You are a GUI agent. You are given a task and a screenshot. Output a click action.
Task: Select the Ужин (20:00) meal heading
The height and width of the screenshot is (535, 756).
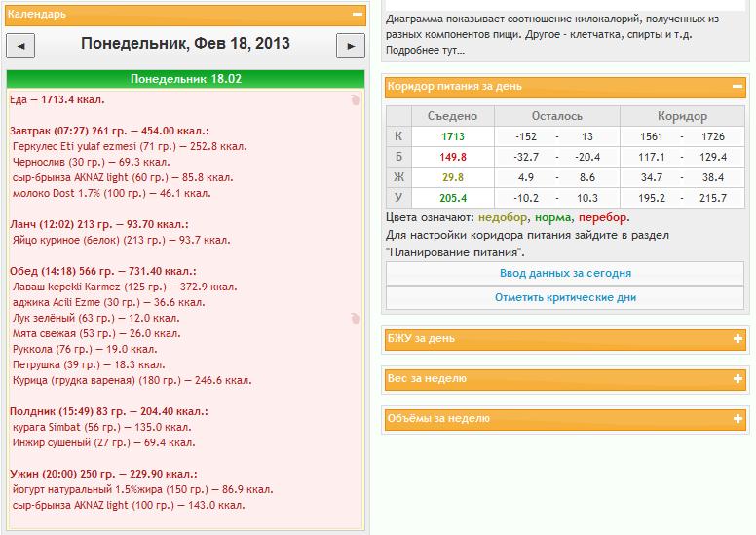(x=103, y=474)
